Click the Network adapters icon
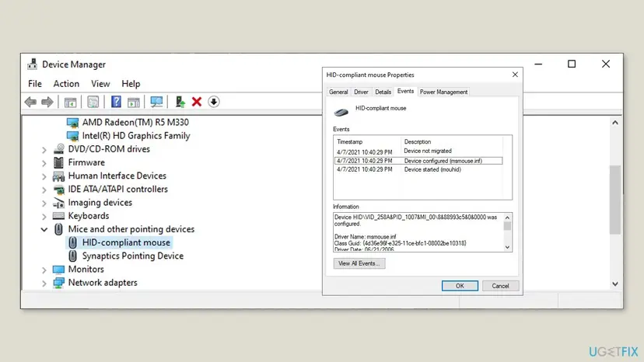 tap(59, 283)
